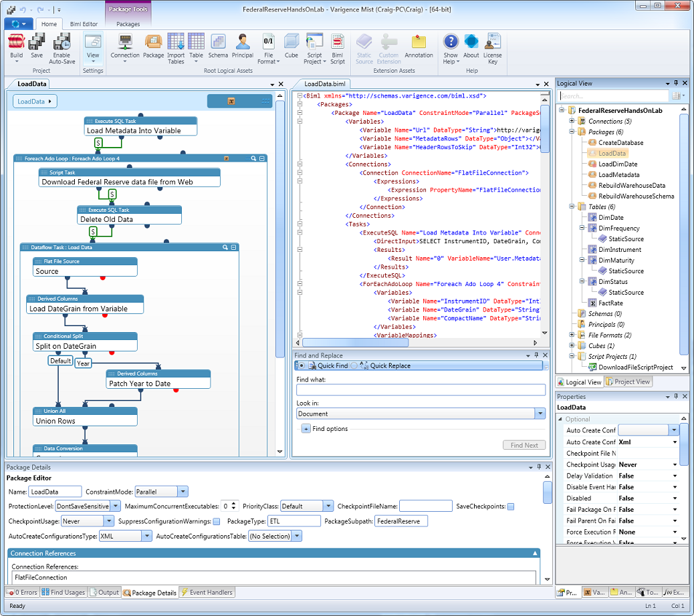
Task: Switch to the Project View tab
Action: (628, 381)
